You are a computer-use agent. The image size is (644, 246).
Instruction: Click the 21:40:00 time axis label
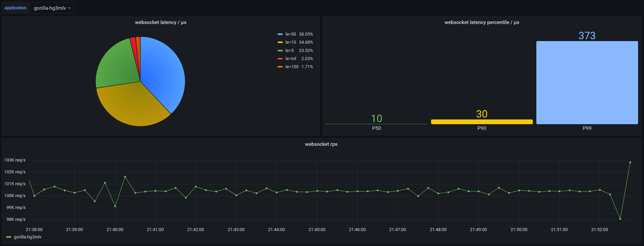(x=115, y=230)
